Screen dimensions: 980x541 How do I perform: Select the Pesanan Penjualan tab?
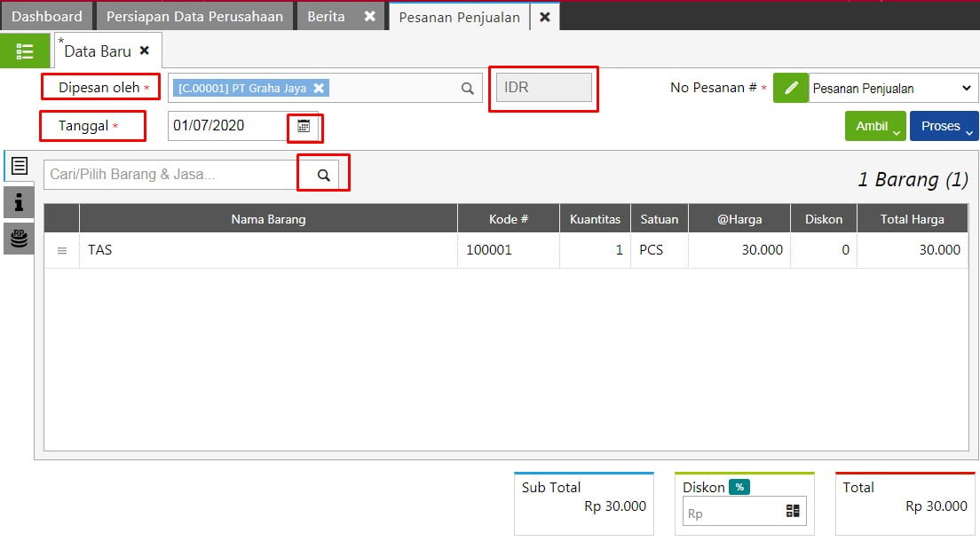(460, 17)
